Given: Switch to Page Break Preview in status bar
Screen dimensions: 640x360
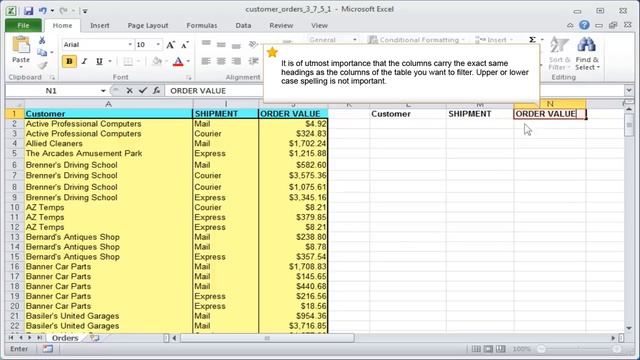Looking at the screenshot, I should 501,349.
